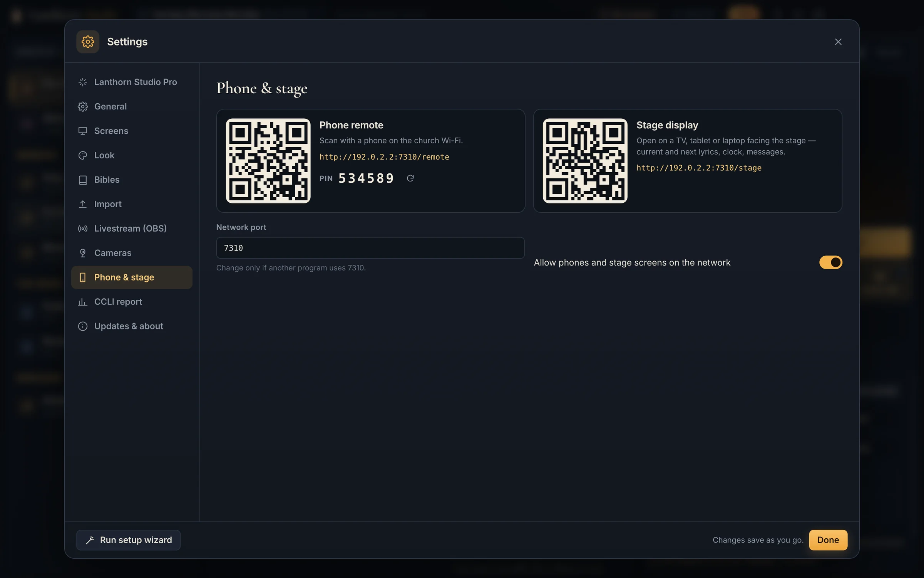
Task: Select the Updates & about label
Action: pyautogui.click(x=129, y=326)
